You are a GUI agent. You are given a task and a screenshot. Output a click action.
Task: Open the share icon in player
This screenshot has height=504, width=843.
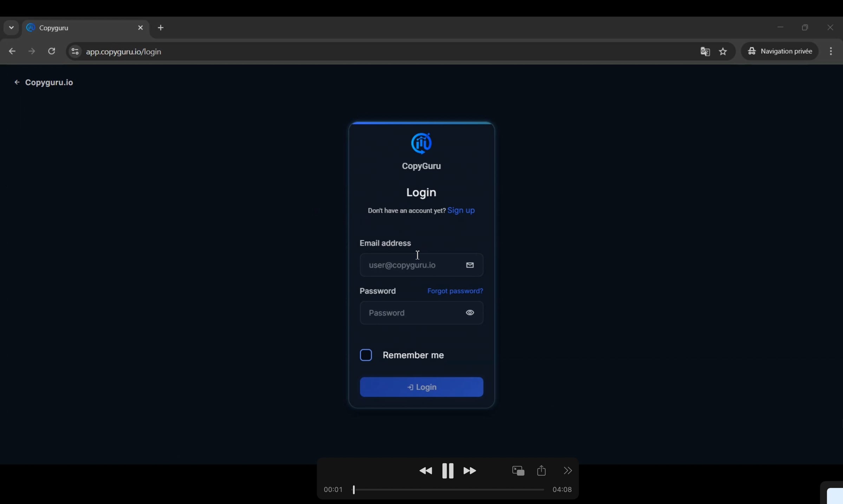(x=541, y=470)
